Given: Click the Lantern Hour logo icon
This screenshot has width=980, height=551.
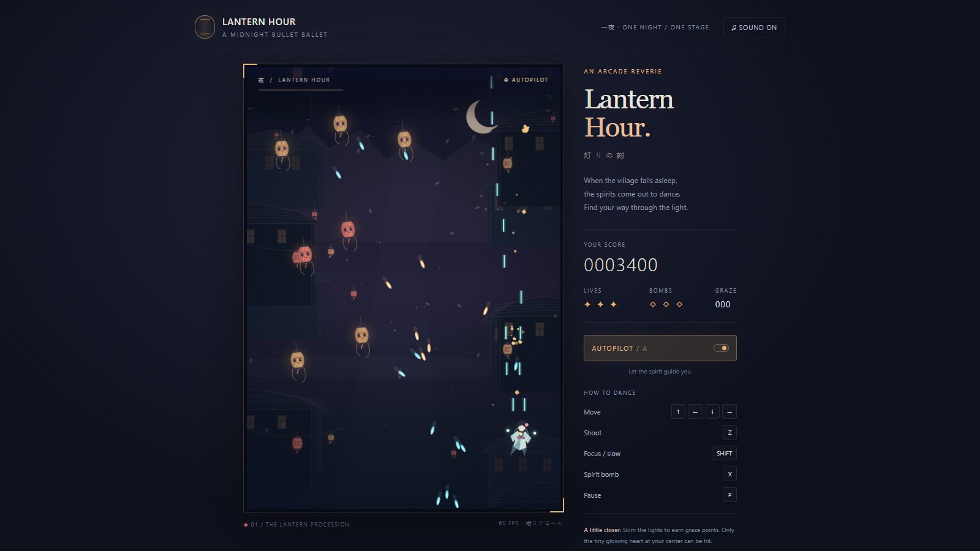Looking at the screenshot, I should [205, 27].
